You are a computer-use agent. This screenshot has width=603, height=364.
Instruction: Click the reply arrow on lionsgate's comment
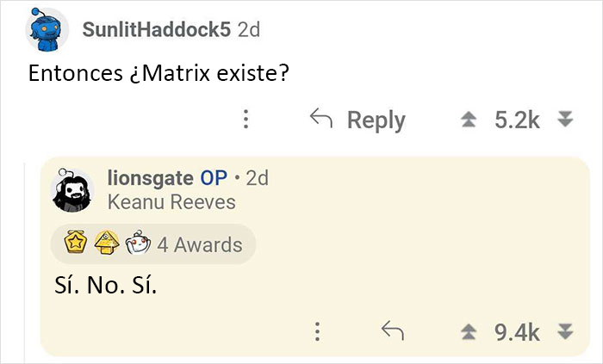point(392,331)
